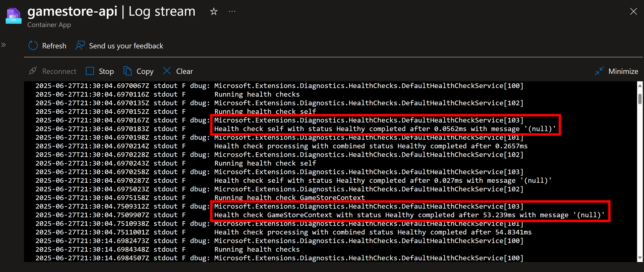Click the 0.0562ms self Healthy line
The width and height of the screenshot is (644, 272).
[x=385, y=129]
